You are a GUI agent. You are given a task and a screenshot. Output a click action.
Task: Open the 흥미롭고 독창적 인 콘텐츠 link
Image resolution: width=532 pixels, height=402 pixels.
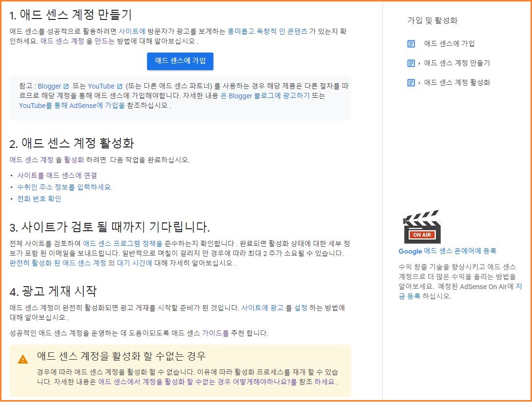pos(267,32)
